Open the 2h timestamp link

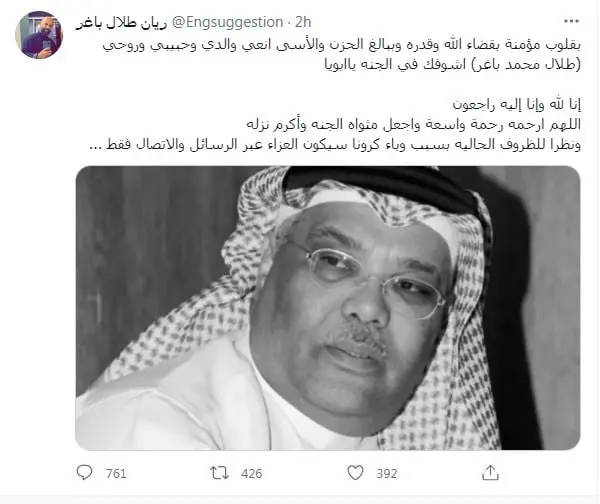click(303, 22)
